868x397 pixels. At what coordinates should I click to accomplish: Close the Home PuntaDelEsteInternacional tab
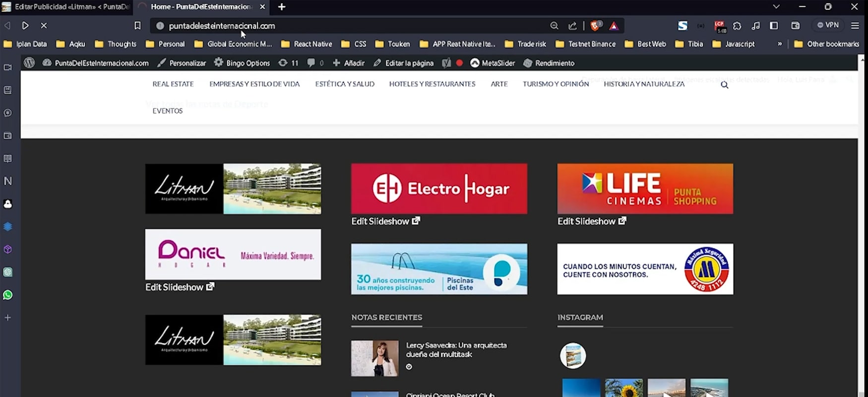tap(262, 7)
